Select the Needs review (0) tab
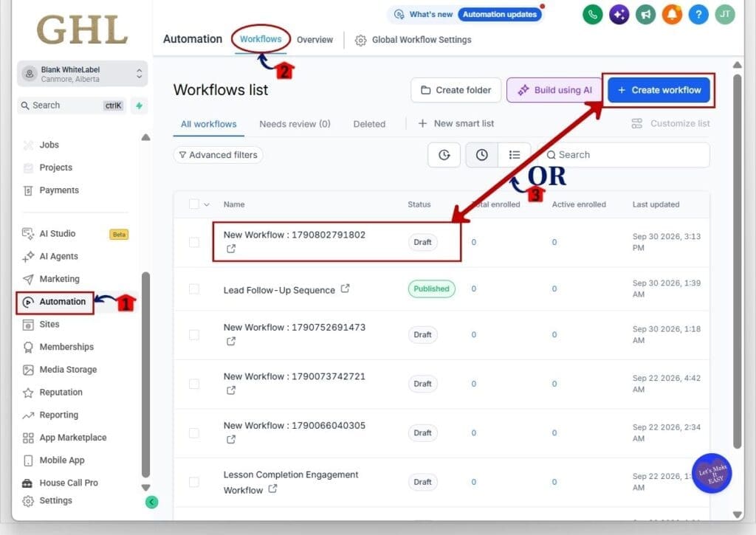The height and width of the screenshot is (535, 756). click(x=295, y=124)
